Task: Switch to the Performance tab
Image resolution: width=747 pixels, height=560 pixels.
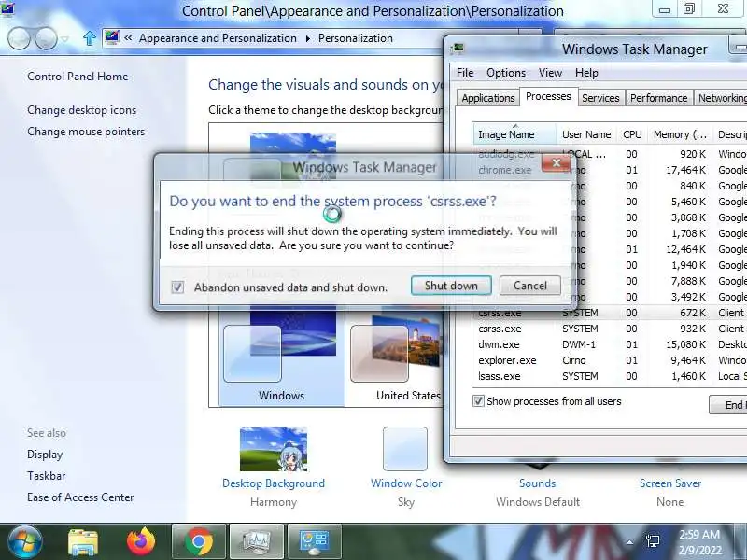Action: click(659, 98)
